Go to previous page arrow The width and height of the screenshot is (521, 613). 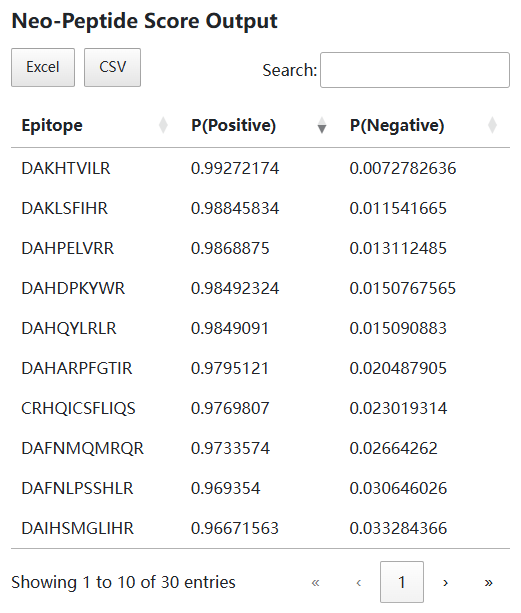click(359, 583)
